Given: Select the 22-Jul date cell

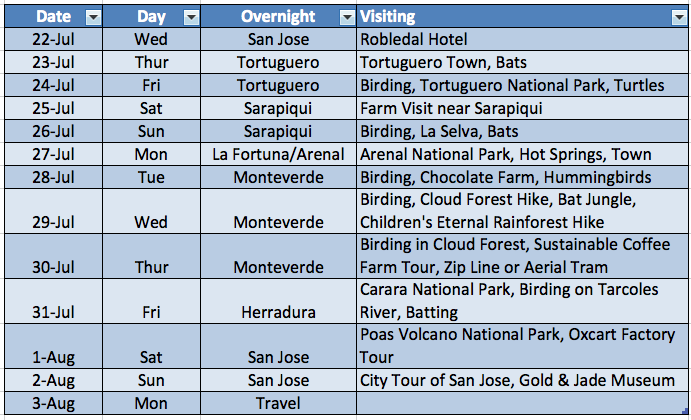Looking at the screenshot, I should click(54, 41).
